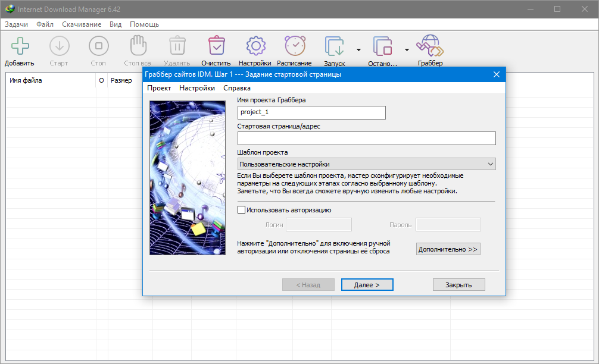
Task: Click the Дополнительно >> button
Action: coord(448,249)
